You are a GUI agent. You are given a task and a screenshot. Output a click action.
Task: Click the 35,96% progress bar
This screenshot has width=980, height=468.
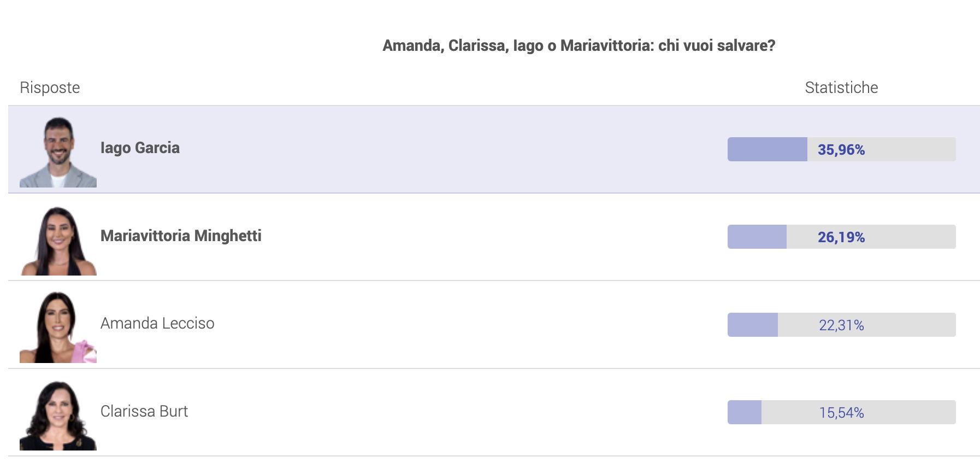pos(841,149)
